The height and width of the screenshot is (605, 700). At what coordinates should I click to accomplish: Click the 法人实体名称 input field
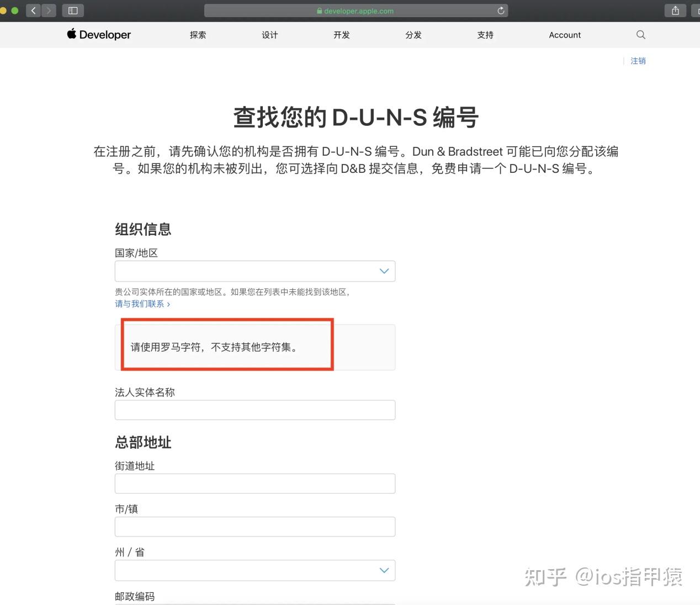tap(255, 410)
